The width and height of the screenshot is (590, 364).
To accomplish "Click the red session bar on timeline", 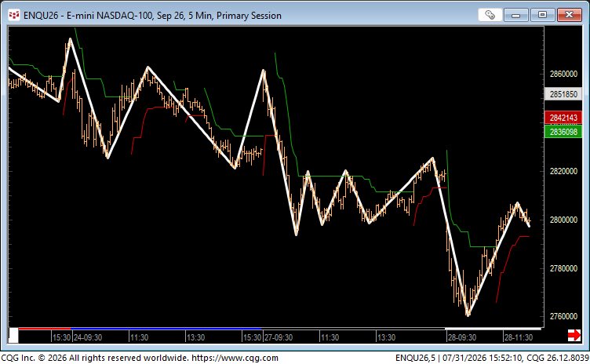I will coord(45,329).
